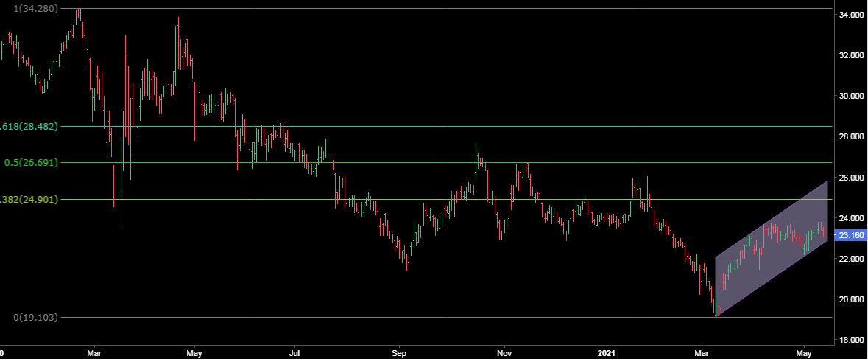
Task: Click the current price tag 23.160
Action: (850, 235)
